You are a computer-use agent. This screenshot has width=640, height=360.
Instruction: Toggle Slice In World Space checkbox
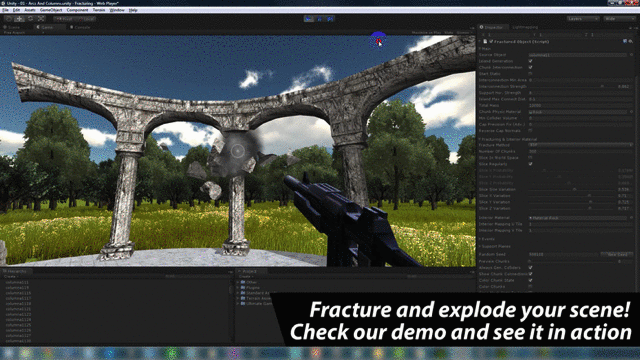531,158
